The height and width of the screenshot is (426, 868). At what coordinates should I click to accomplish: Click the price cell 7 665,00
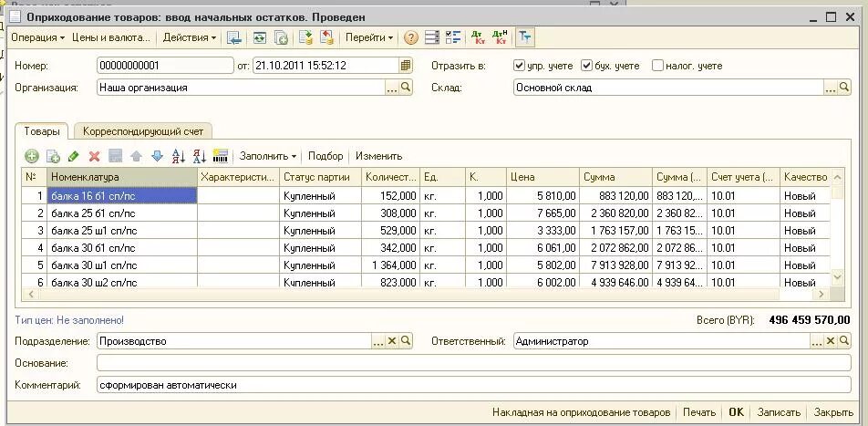click(x=542, y=213)
